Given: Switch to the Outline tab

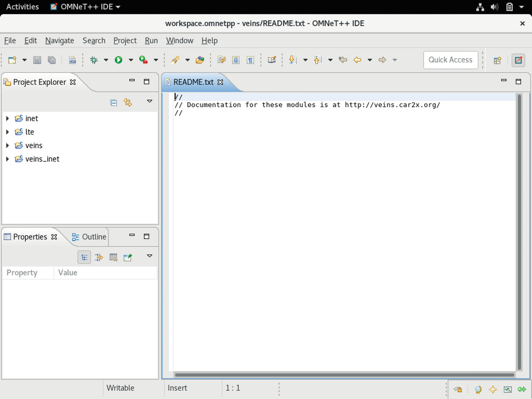Looking at the screenshot, I should [x=89, y=237].
